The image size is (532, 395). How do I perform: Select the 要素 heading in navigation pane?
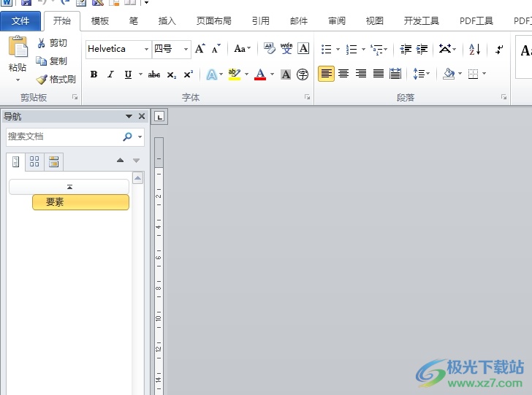tap(80, 202)
